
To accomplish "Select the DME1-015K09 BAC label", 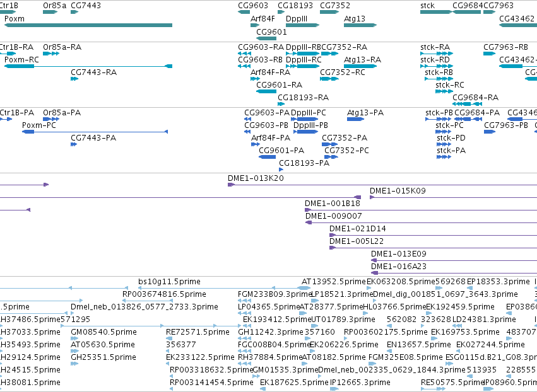I will click(x=398, y=191).
